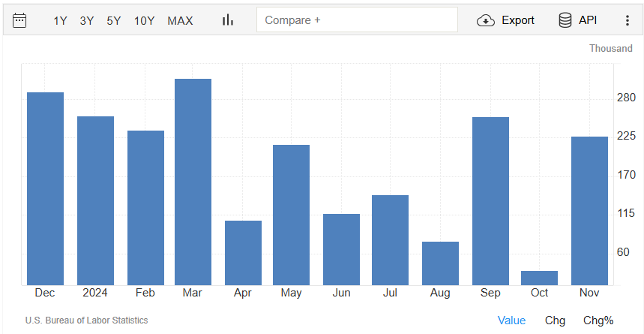Click the API button label
Viewport: 644px width, 334px height.
click(x=588, y=20)
